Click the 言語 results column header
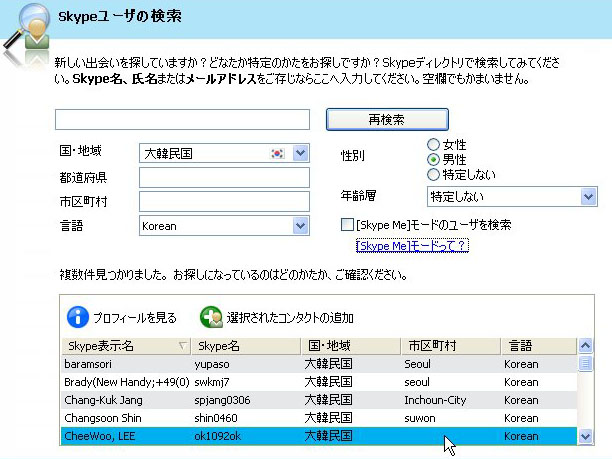 (539, 346)
